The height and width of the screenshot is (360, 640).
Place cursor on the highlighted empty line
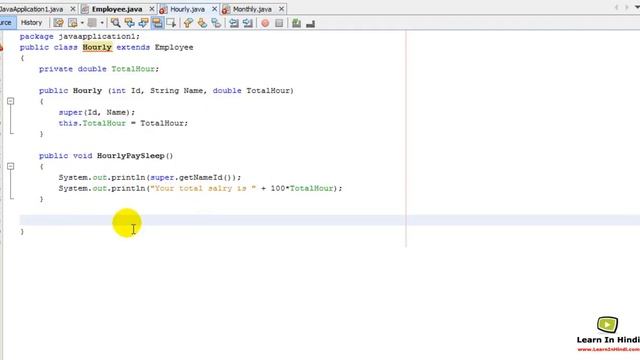330,220
